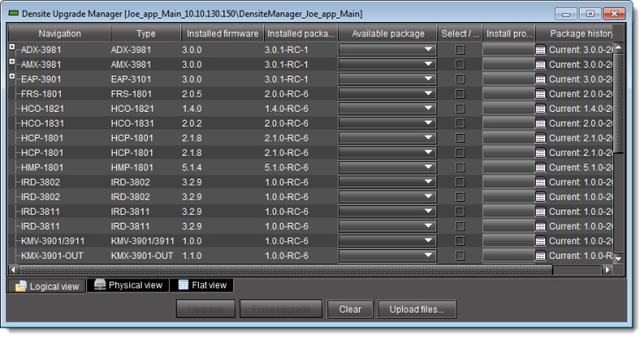The height and width of the screenshot is (339, 644).
Task: Click the KMX-3901-OUT type cell
Action: tap(143, 256)
